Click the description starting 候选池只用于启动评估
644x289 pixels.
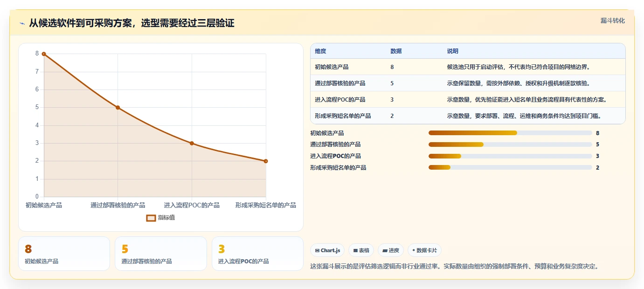[519, 67]
